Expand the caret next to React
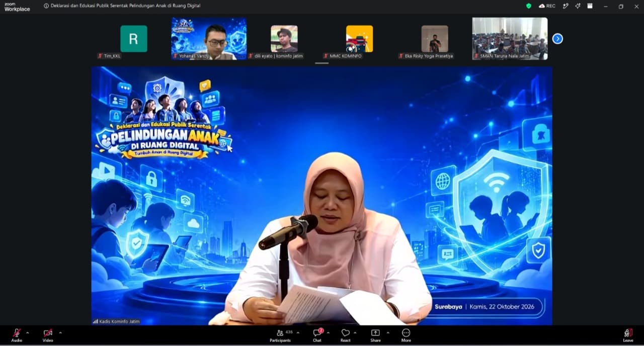The height and width of the screenshot is (346, 644). click(x=355, y=332)
